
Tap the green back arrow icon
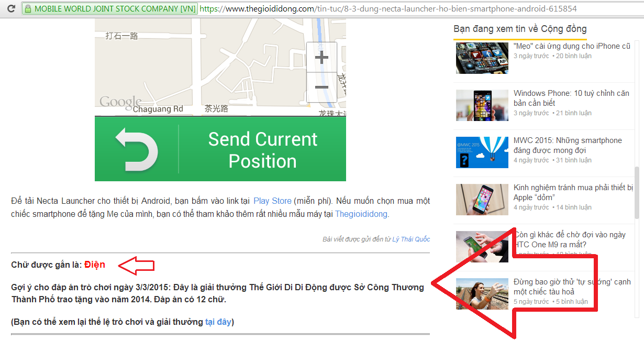(137, 149)
